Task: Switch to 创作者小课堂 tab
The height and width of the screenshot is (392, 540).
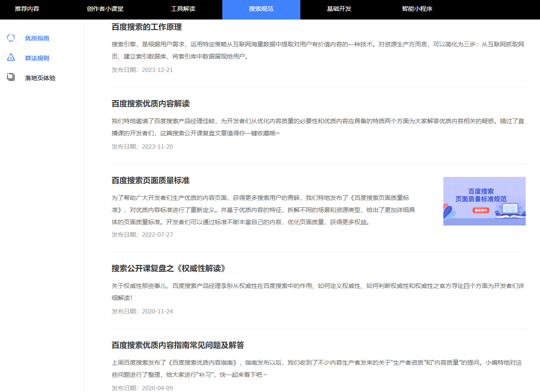Action: pyautogui.click(x=105, y=9)
